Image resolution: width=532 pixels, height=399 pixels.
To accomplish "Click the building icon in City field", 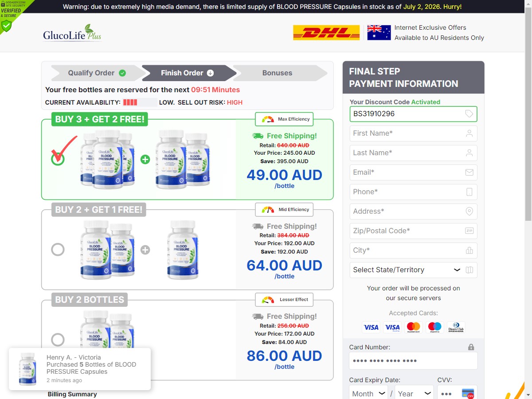I will click(469, 250).
